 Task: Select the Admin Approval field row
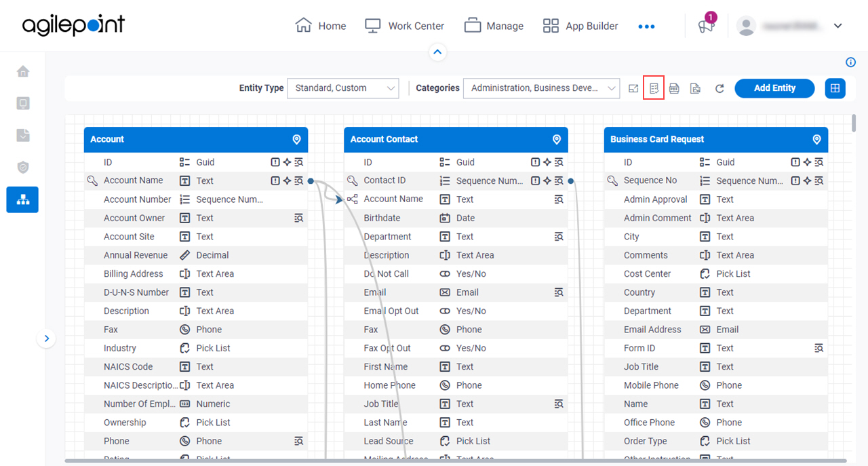coord(716,199)
